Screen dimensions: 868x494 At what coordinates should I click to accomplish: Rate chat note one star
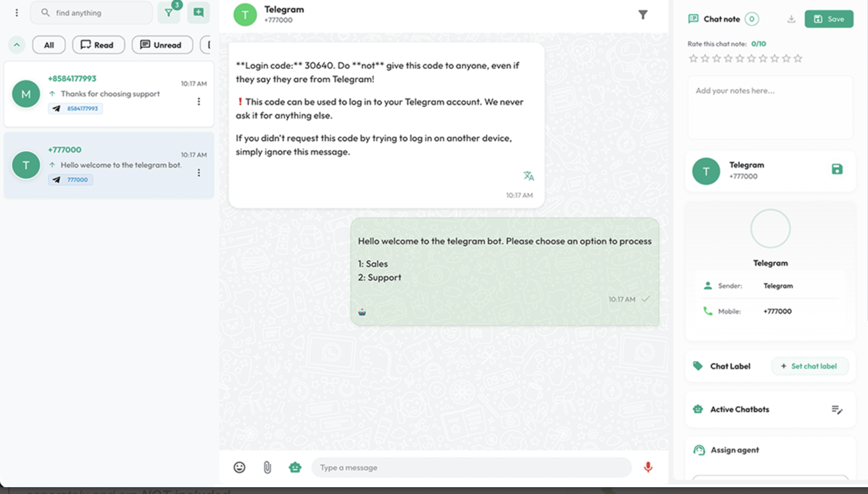693,58
